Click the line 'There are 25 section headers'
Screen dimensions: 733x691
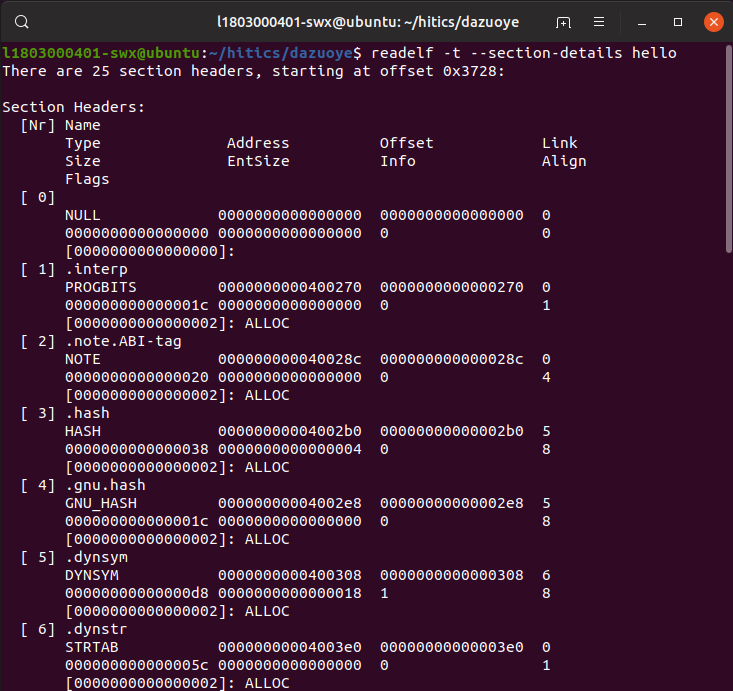coord(131,72)
